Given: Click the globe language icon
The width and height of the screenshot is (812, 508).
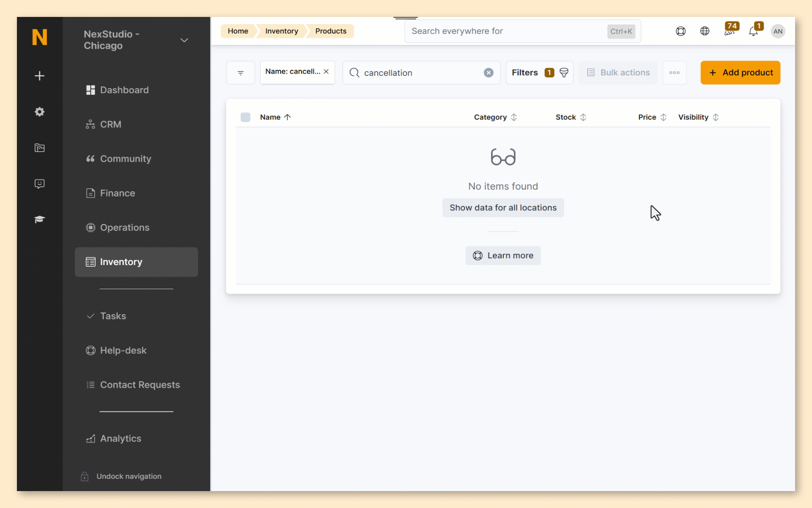Looking at the screenshot, I should click(705, 31).
